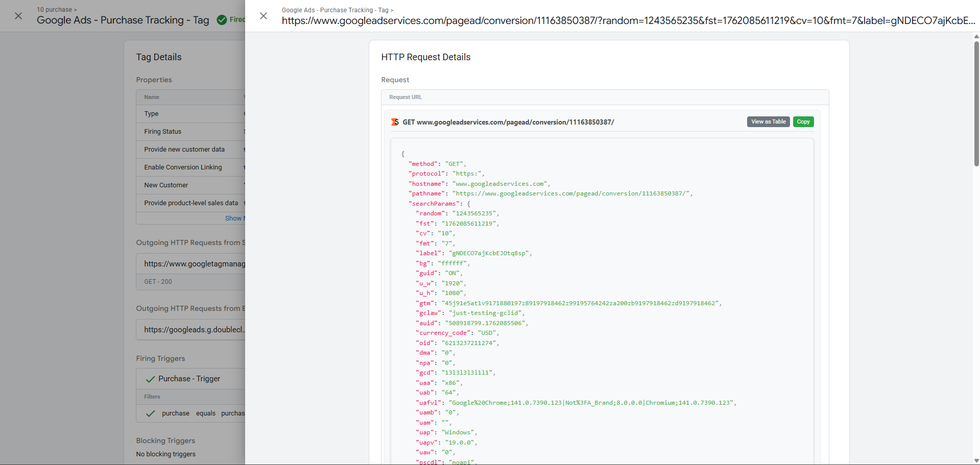
Task: Click the scrollbar up arrow
Action: [x=976, y=36]
